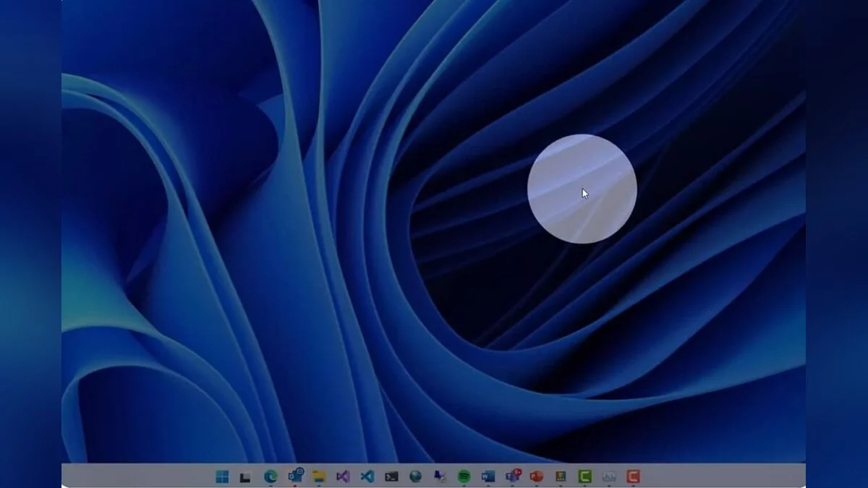The image size is (868, 488).
Task: Click inside the highlighted cursor circle
Action: (582, 189)
